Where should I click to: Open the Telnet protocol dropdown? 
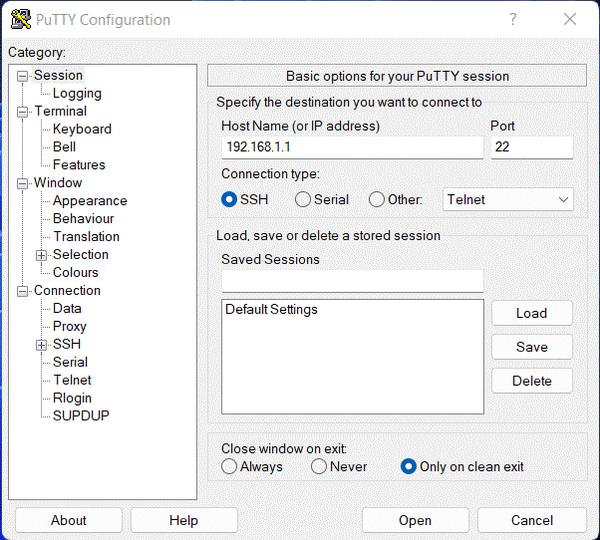(508, 199)
